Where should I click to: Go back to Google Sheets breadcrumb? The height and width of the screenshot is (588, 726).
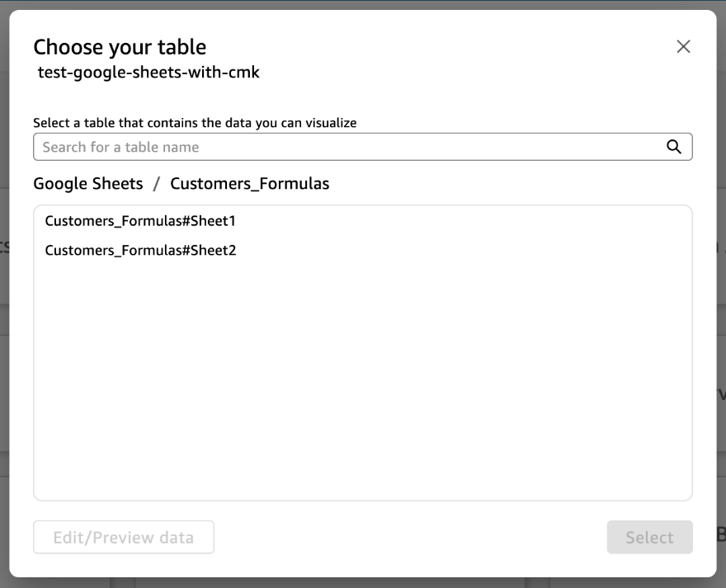[88, 184]
